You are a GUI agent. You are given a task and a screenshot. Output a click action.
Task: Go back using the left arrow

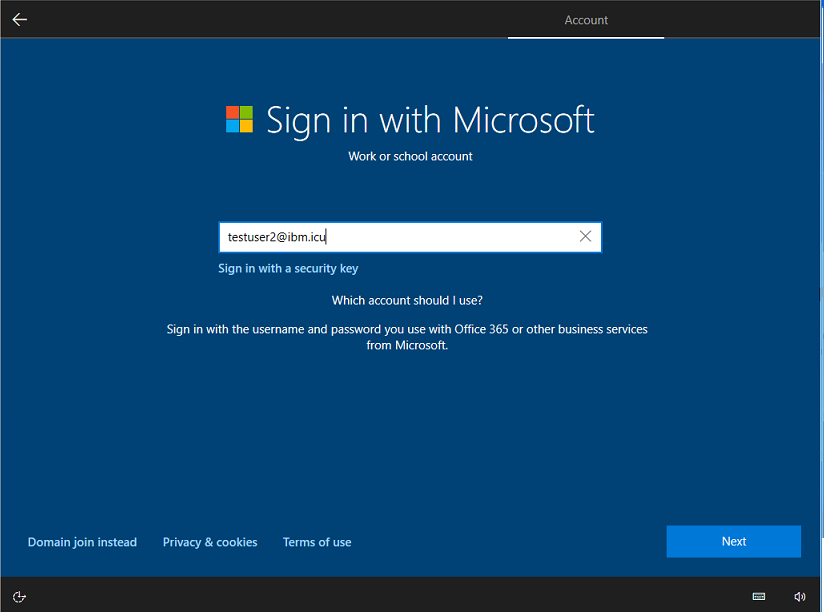coord(19,19)
